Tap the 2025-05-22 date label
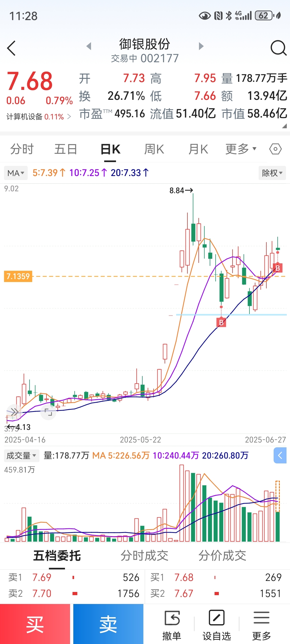This screenshot has width=290, height=644. [140, 440]
